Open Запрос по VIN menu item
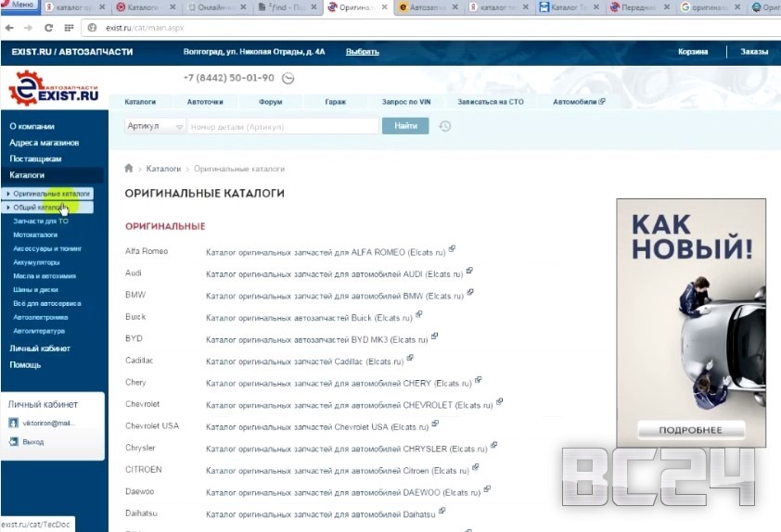Screen dimensions: 781x532 pos(404,102)
